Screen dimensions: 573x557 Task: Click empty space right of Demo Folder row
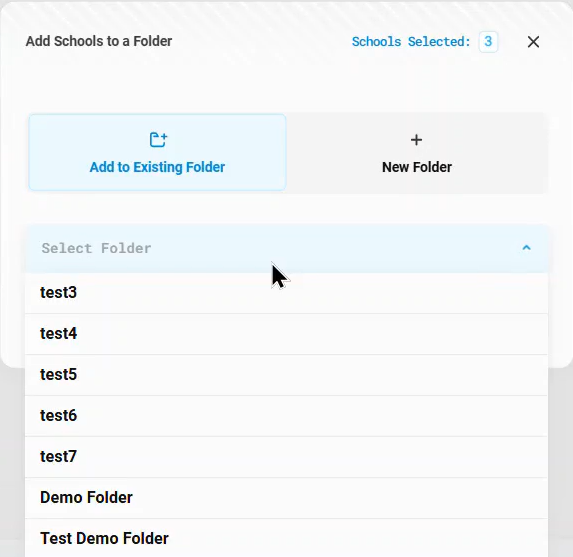click(340, 497)
